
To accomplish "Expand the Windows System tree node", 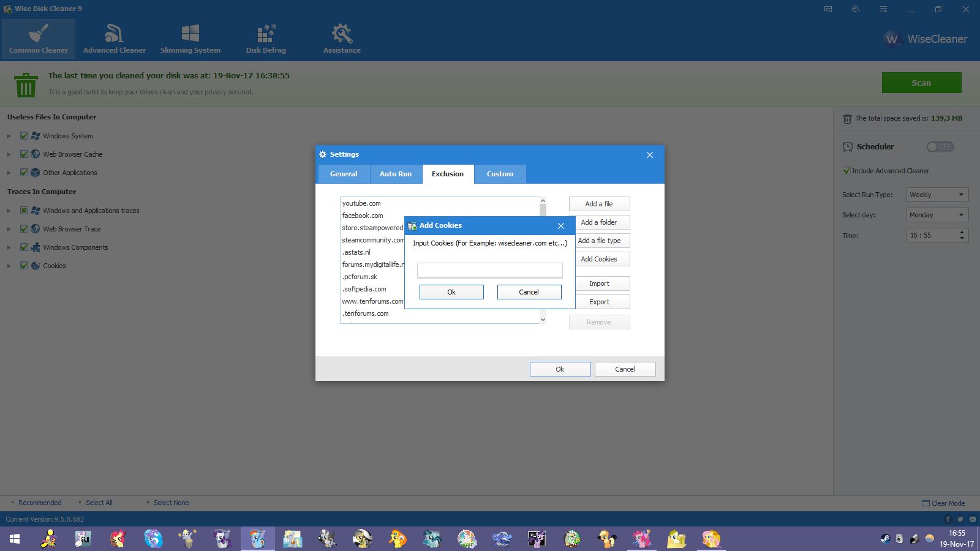I will [x=9, y=136].
